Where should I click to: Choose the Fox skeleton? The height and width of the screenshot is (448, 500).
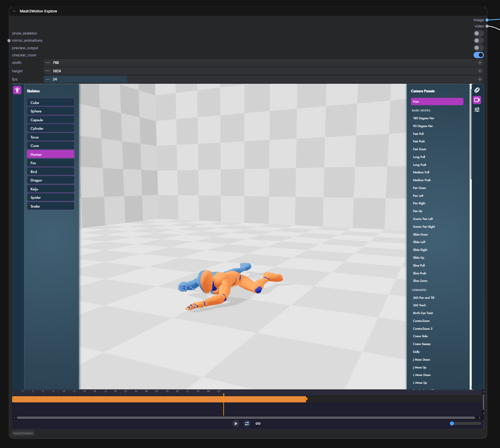point(51,163)
